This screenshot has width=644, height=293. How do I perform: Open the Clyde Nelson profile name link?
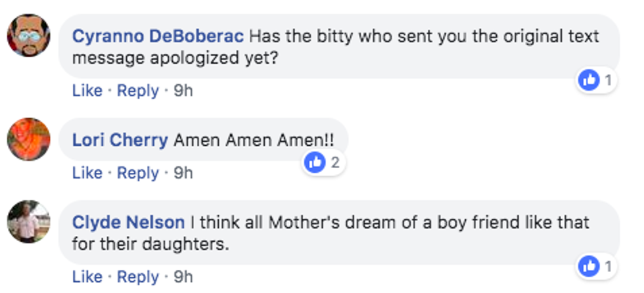coord(128,223)
